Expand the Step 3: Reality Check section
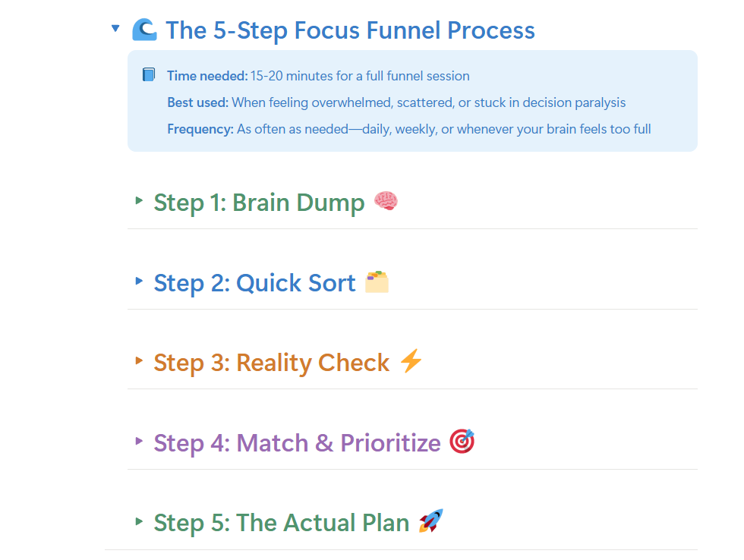The height and width of the screenshot is (560, 744). (140, 362)
